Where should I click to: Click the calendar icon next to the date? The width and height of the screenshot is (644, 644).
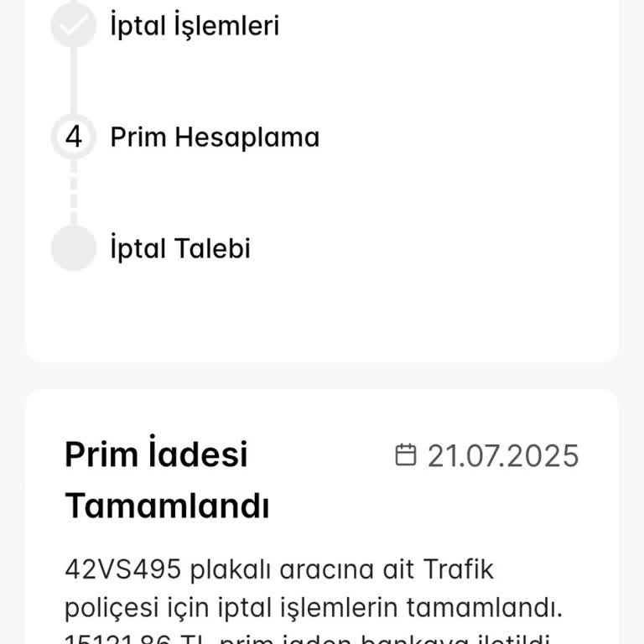click(x=406, y=455)
